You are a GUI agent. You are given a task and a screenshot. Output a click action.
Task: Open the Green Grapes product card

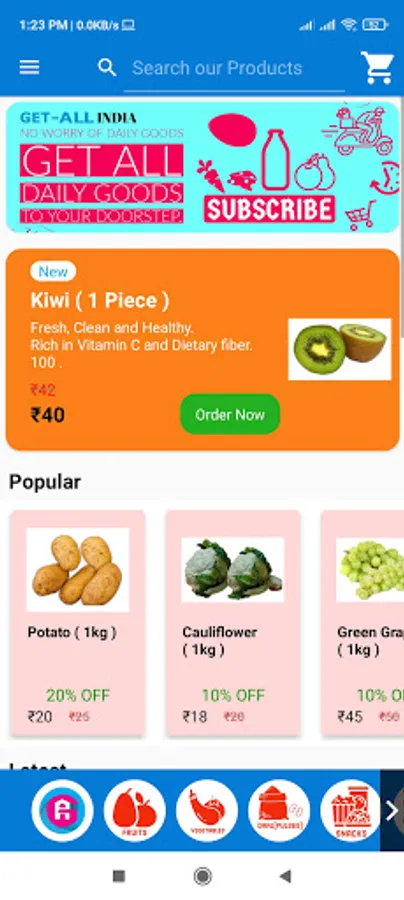pos(363,623)
